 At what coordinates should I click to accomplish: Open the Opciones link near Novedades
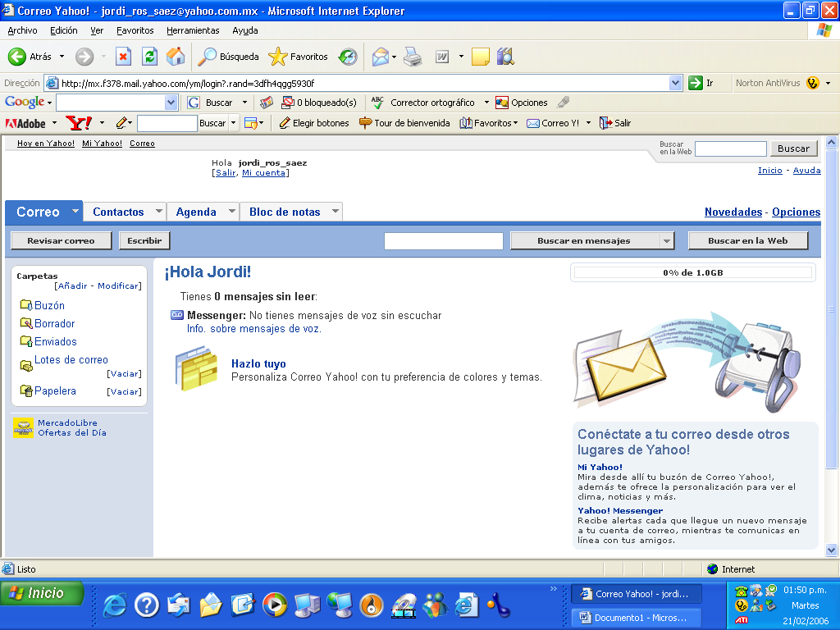796,212
